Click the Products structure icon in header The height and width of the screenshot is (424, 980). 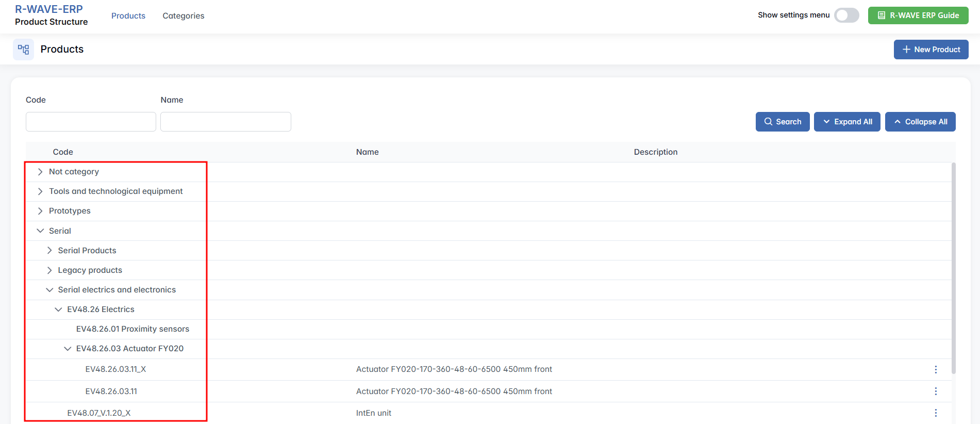click(x=23, y=50)
